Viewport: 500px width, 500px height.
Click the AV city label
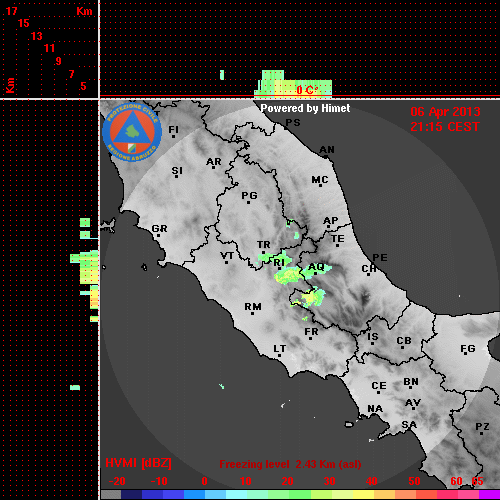413,403
